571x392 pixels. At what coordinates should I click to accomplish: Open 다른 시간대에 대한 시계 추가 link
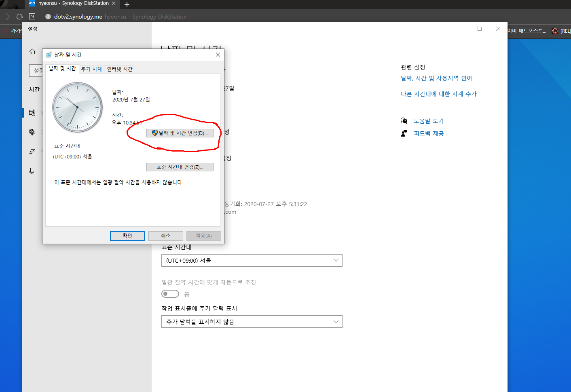[x=439, y=94]
